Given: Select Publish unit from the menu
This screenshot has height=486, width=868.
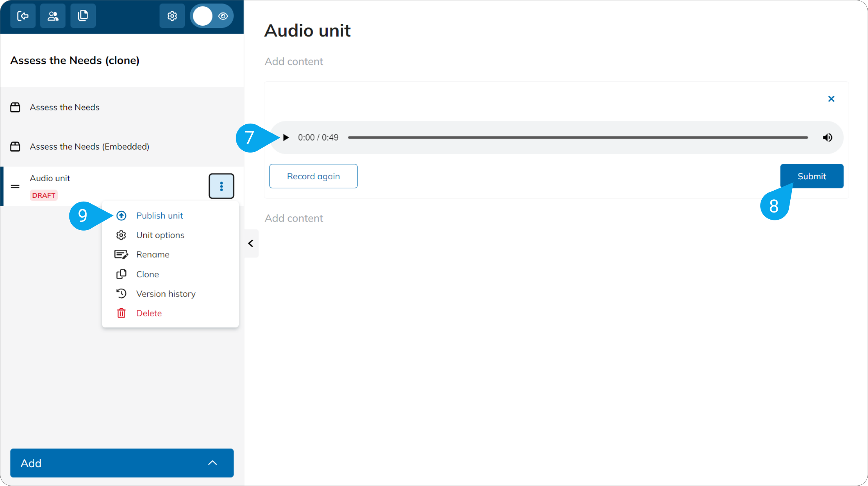Looking at the screenshot, I should 159,215.
